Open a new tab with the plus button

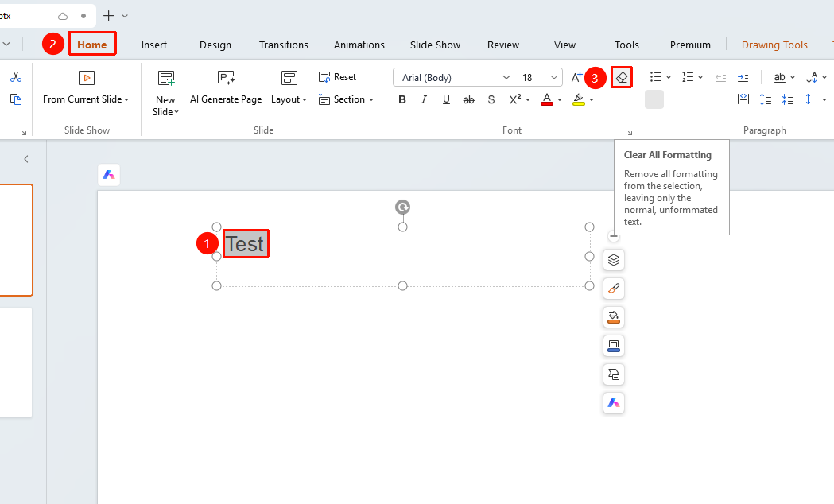pyautogui.click(x=108, y=16)
